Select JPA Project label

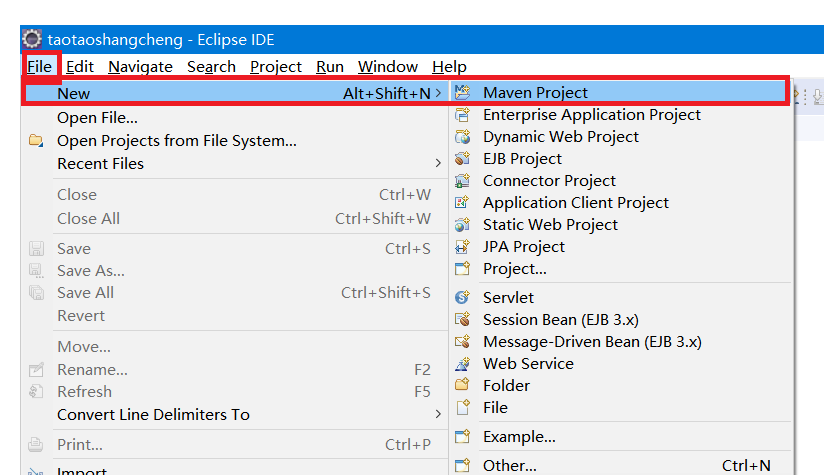(x=524, y=247)
